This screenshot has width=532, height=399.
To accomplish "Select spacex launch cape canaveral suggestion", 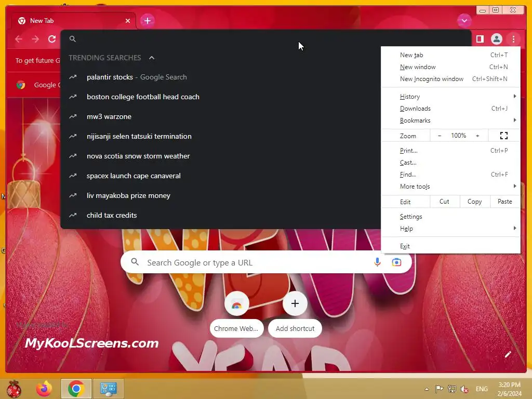I will coord(220,176).
